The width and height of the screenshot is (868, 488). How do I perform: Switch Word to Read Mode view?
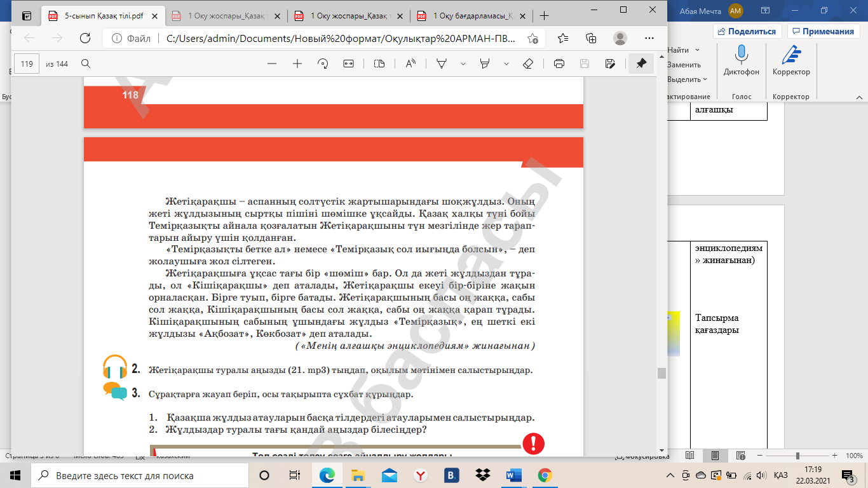point(691,456)
